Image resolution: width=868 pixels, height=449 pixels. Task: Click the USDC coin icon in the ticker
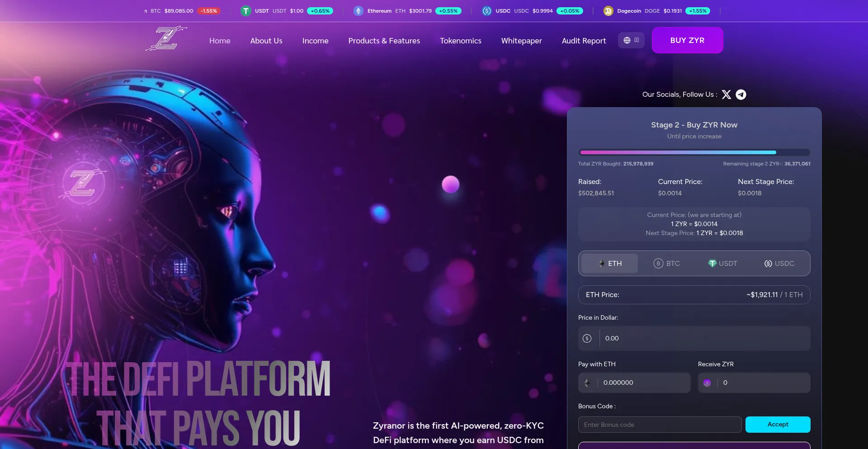[487, 11]
